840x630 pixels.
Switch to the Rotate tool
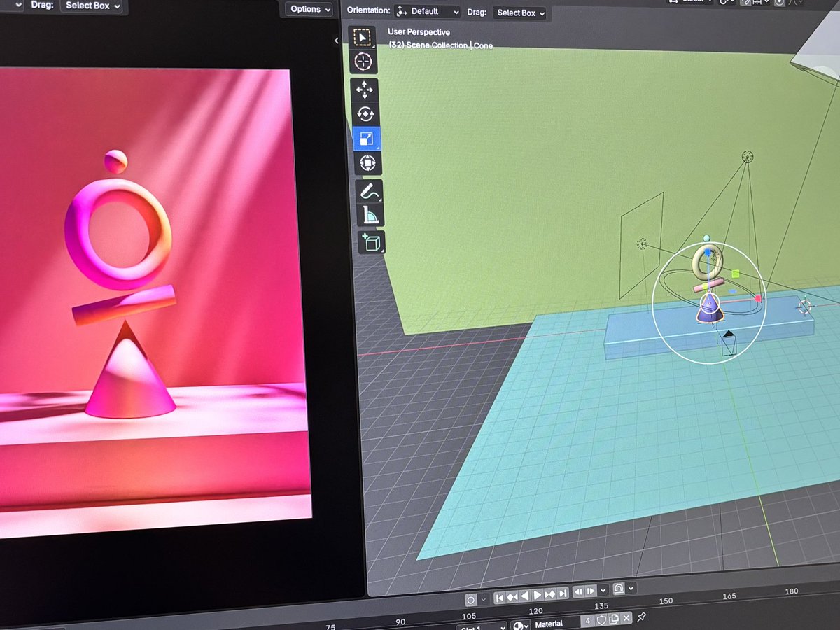point(365,114)
